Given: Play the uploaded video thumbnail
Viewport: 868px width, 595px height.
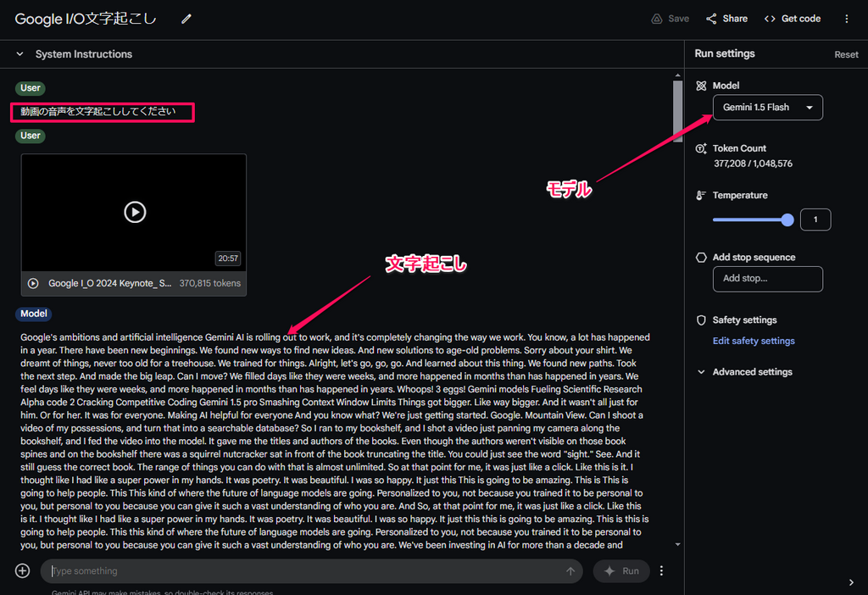Looking at the screenshot, I should pos(135,212).
